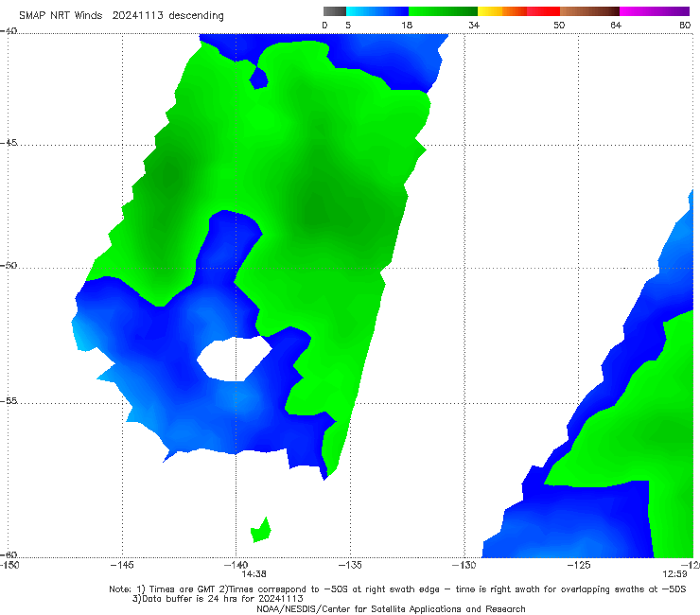Click the swath time label '12:59'
Screen dimensions: 700x615
[x=674, y=574]
